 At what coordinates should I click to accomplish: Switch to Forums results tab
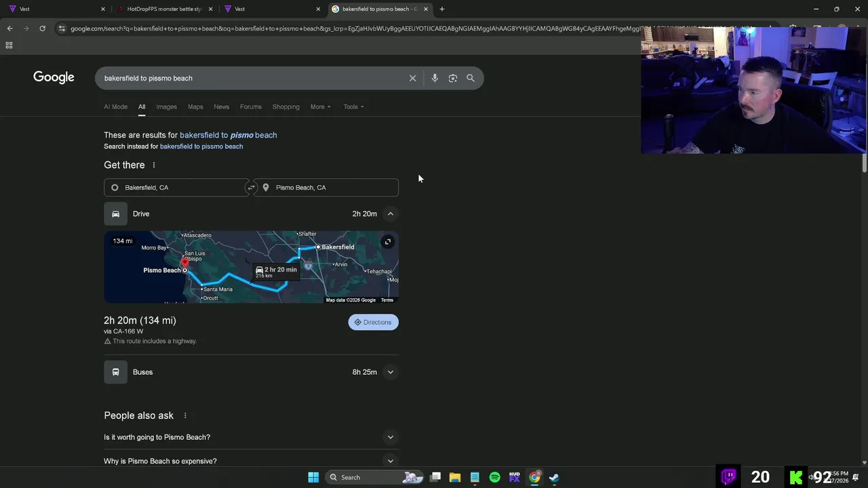(250, 106)
